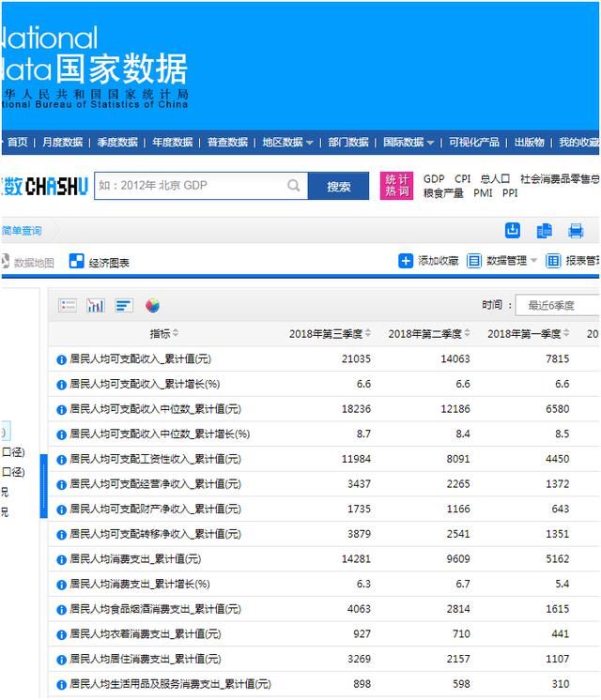The height and width of the screenshot is (700, 601).
Task: Click the magnifier icon in search box
Action: (294, 185)
